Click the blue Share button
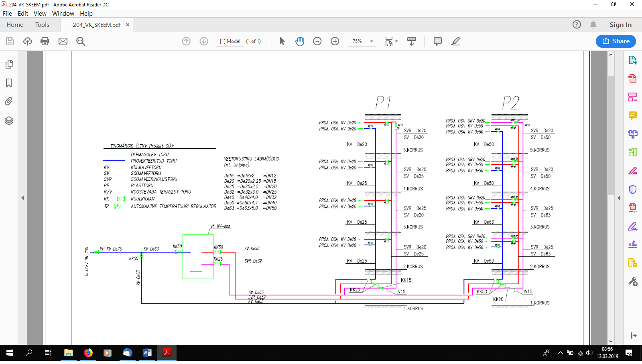Viewport: 642px width, 364px height. click(x=616, y=41)
